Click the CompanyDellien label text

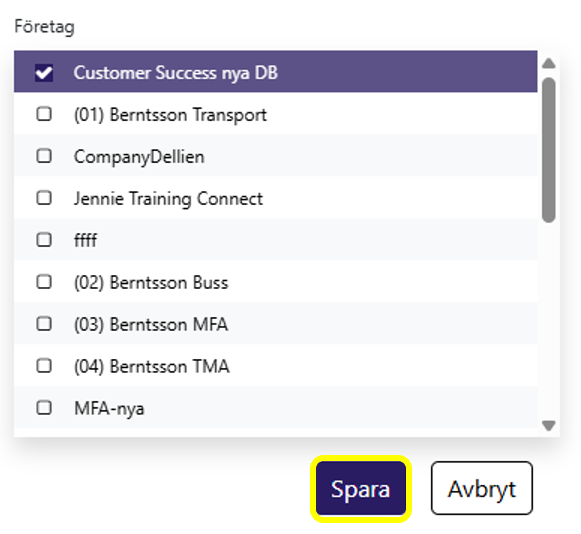click(139, 157)
